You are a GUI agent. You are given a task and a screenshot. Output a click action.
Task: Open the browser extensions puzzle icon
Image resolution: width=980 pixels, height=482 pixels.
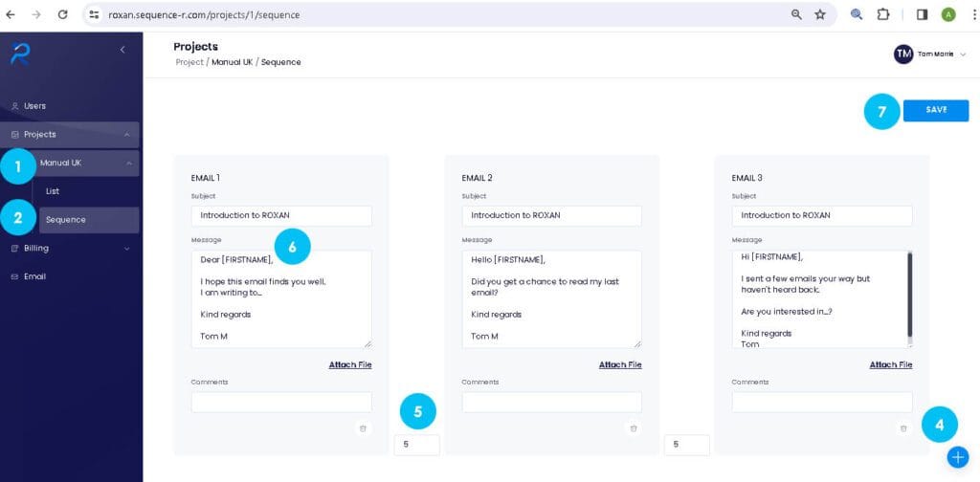pos(883,14)
